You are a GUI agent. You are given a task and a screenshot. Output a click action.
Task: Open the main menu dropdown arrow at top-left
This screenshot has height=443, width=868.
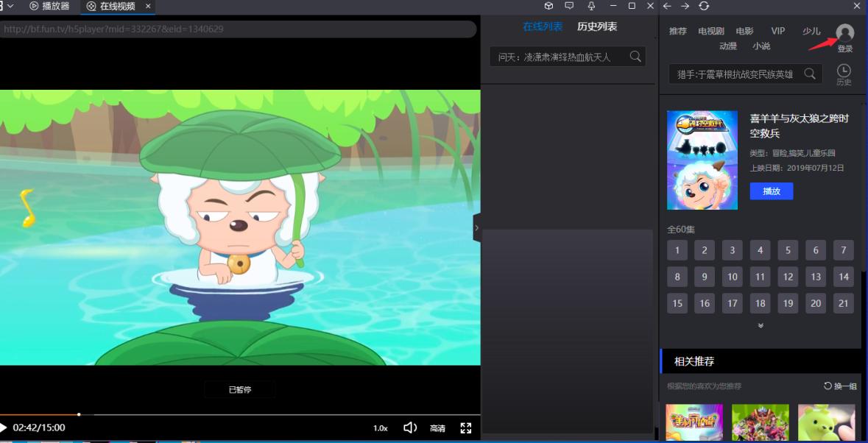coord(10,6)
